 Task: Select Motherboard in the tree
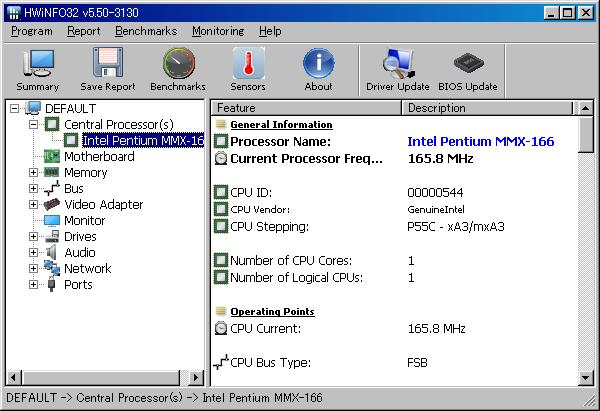click(99, 157)
